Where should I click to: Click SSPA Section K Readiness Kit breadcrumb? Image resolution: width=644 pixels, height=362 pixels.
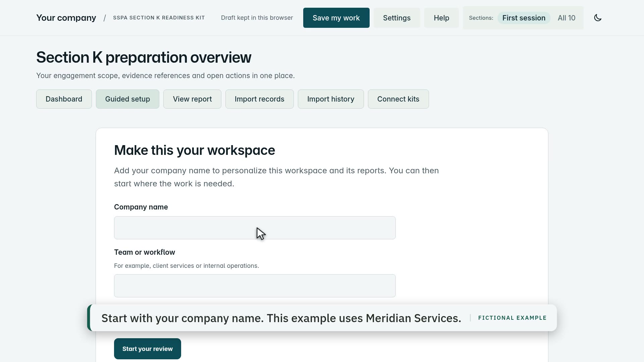(x=159, y=18)
